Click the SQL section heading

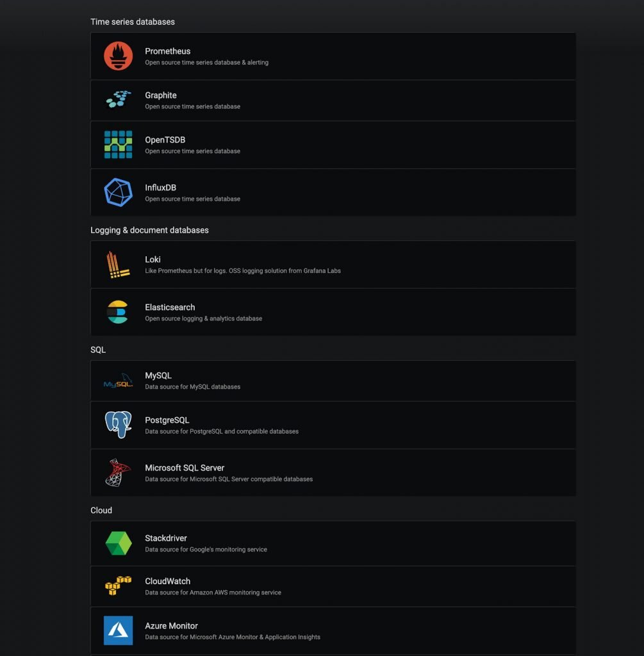click(x=97, y=349)
